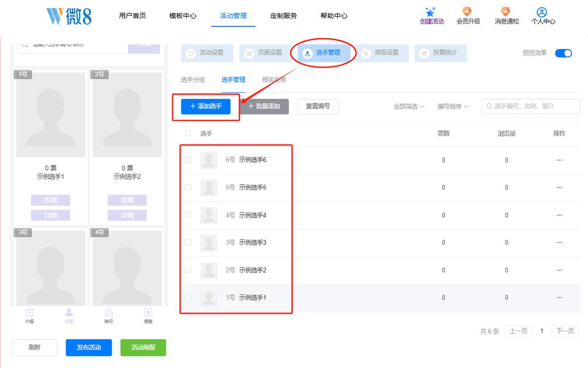Image resolution: width=588 pixels, height=368 pixels.
Task: Check the select-all box in table header
Action: click(188, 133)
